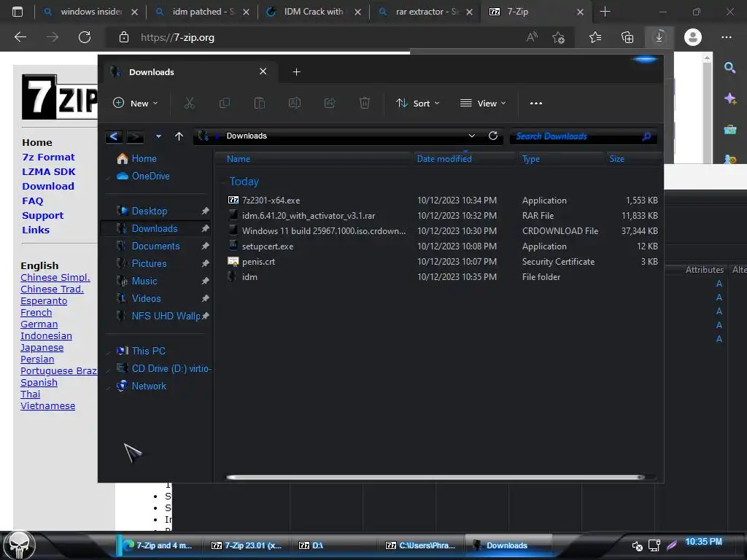Screen dimensions: 747x560
Task: Open Edge profile avatar
Action: (x=693, y=37)
